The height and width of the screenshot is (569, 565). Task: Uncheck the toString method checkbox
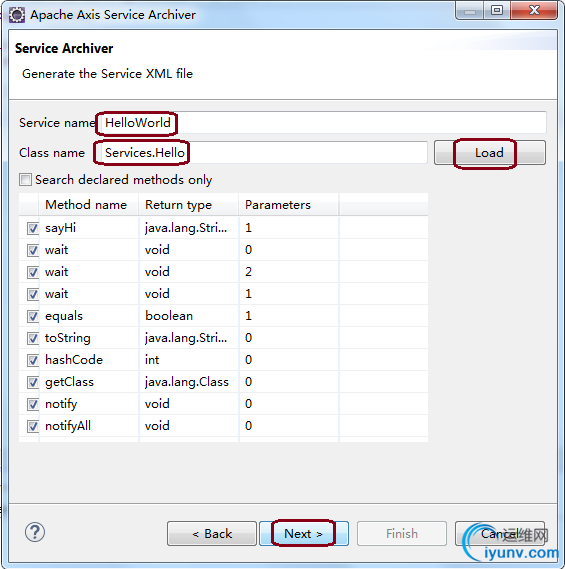[33, 338]
